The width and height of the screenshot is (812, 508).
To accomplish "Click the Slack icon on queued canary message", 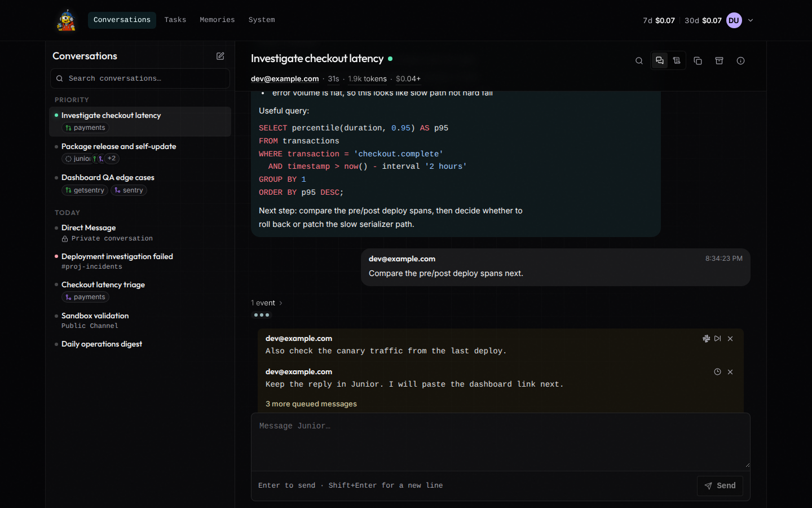I will point(706,339).
